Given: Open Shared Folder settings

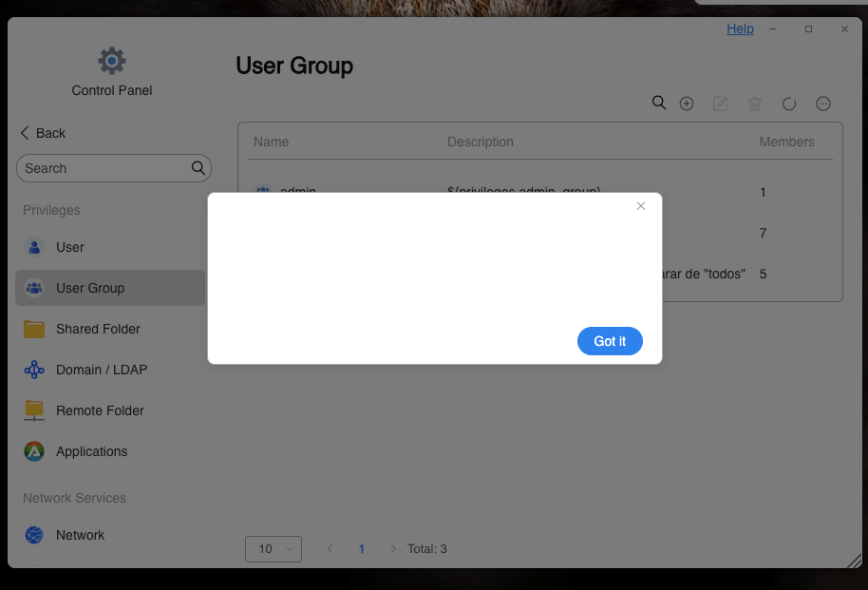Looking at the screenshot, I should pyautogui.click(x=110, y=329).
